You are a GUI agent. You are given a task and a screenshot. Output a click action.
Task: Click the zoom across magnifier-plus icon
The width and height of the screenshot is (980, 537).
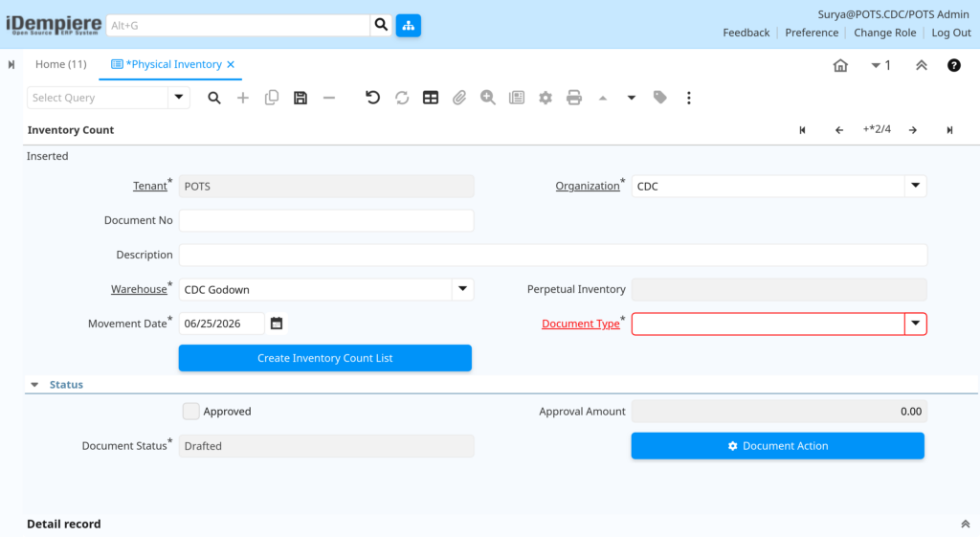487,98
